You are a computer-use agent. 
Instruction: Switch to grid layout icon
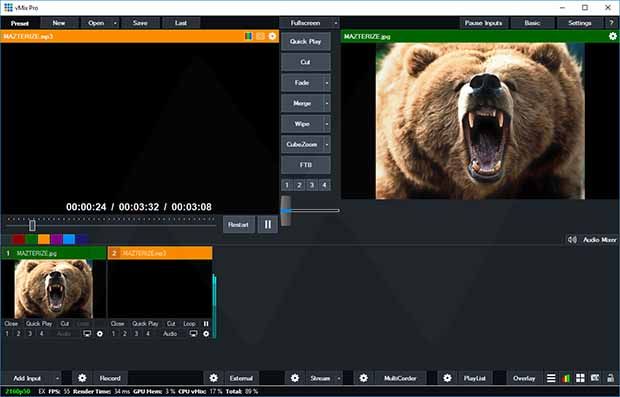tap(580, 378)
